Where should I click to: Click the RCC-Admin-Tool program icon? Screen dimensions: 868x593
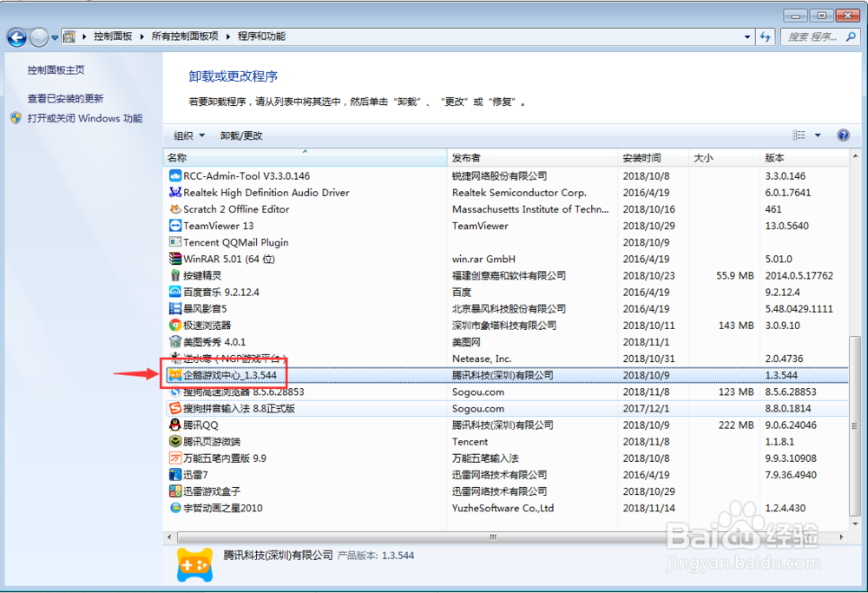point(175,176)
